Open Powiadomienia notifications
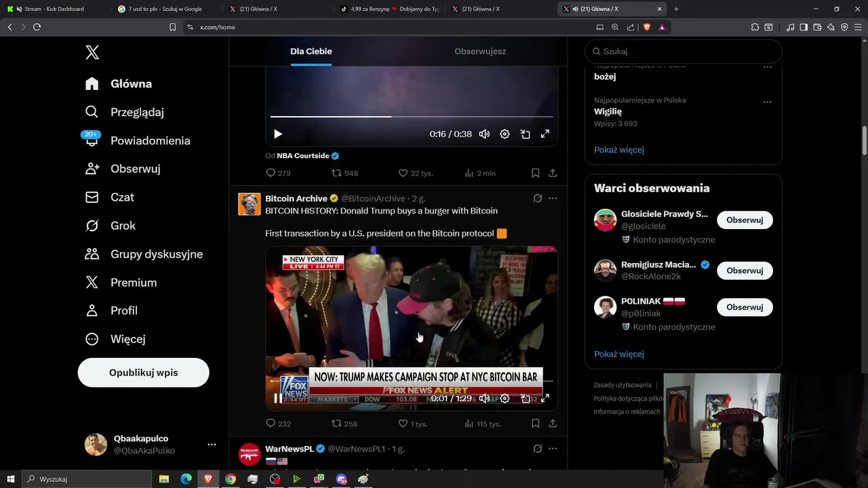Image resolution: width=868 pixels, height=488 pixels. point(138,140)
